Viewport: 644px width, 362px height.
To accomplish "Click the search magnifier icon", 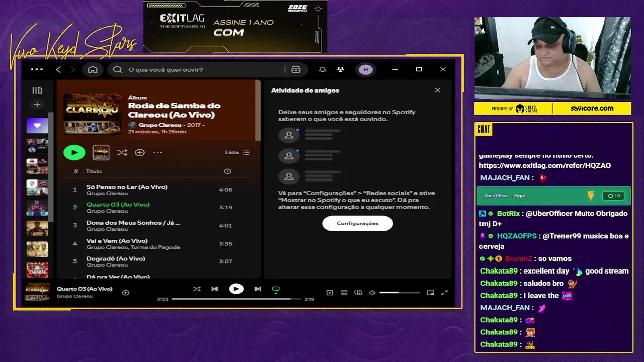I will 118,69.
